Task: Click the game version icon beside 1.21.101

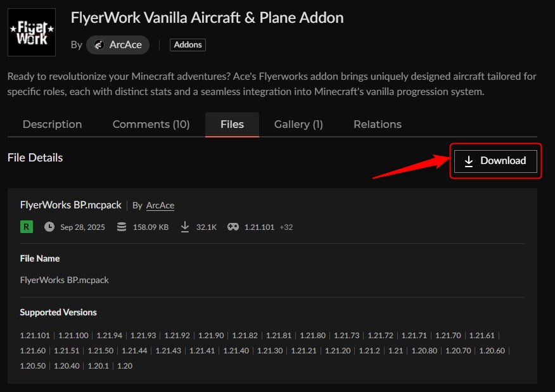Action: pos(233,226)
